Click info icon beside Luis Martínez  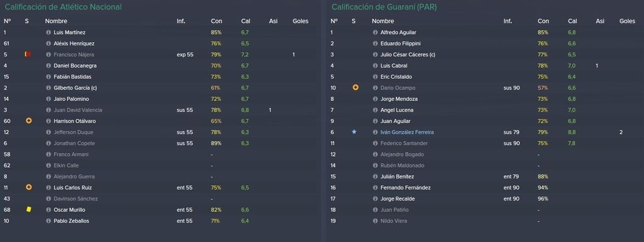click(x=48, y=32)
